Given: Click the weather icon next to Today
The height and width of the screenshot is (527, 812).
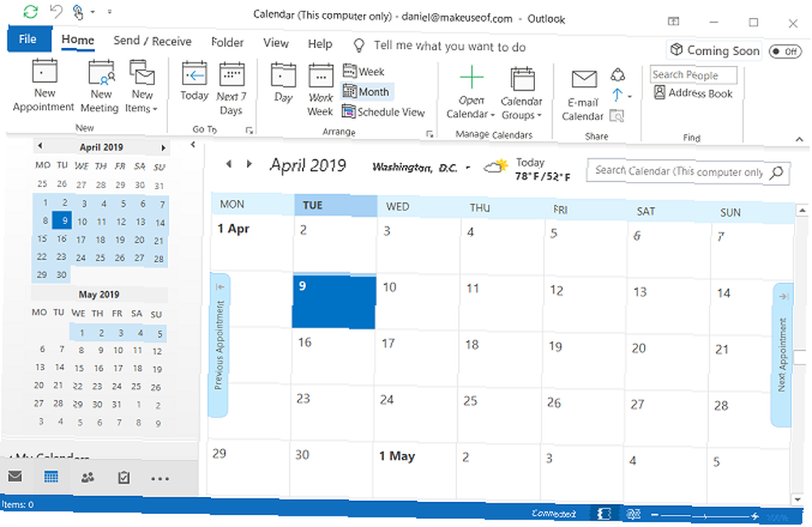Looking at the screenshot, I should [x=495, y=166].
